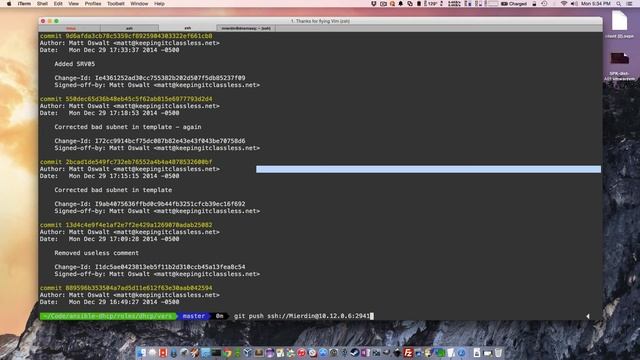Open iTunes from the Dock
The height and width of the screenshot is (360, 640).
coord(301,353)
